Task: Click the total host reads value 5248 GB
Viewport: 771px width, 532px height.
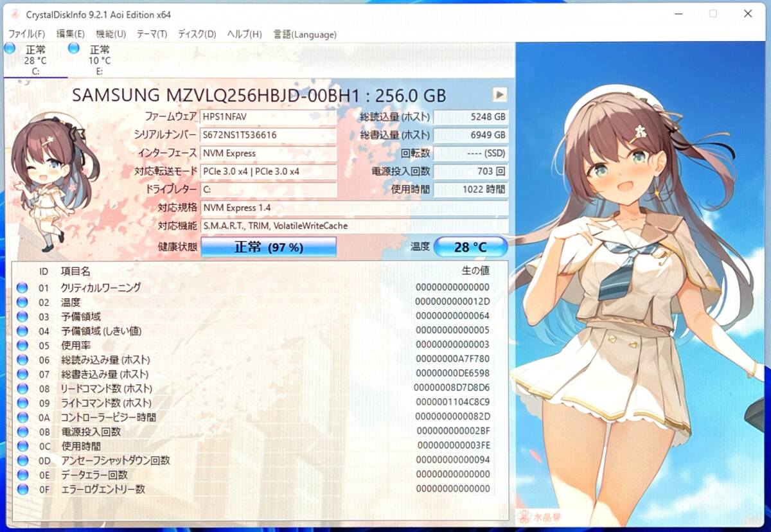Action: (x=470, y=117)
